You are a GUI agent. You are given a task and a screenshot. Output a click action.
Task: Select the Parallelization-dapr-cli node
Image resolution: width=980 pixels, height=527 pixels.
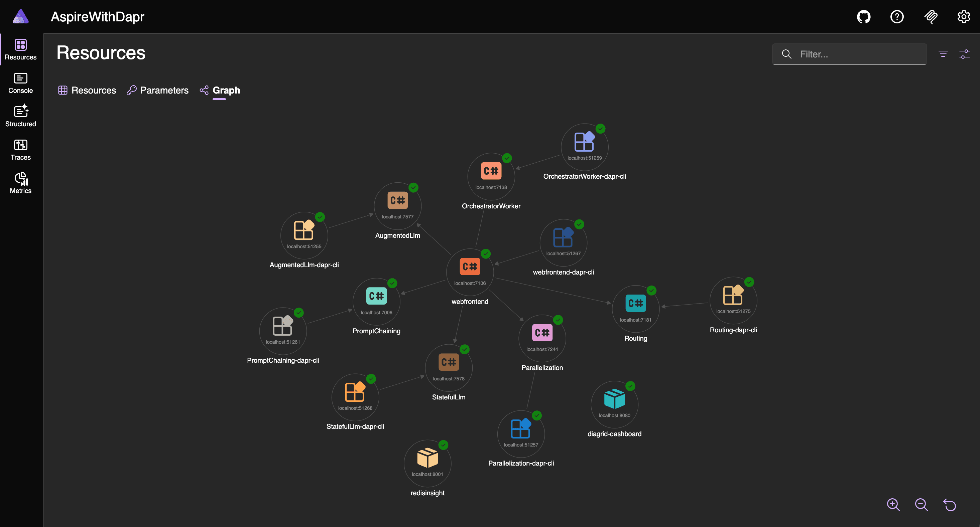coord(521,434)
